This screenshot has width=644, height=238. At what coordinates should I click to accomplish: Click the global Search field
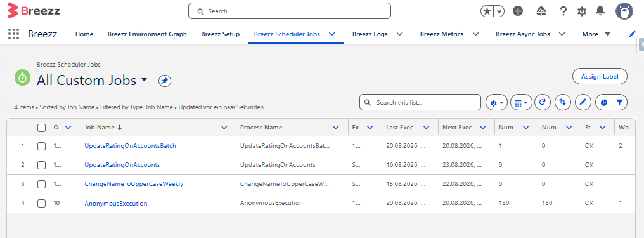tap(290, 11)
